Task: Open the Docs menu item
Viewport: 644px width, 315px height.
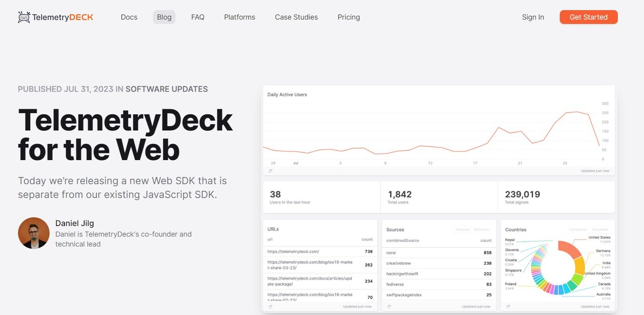Action: pyautogui.click(x=129, y=17)
